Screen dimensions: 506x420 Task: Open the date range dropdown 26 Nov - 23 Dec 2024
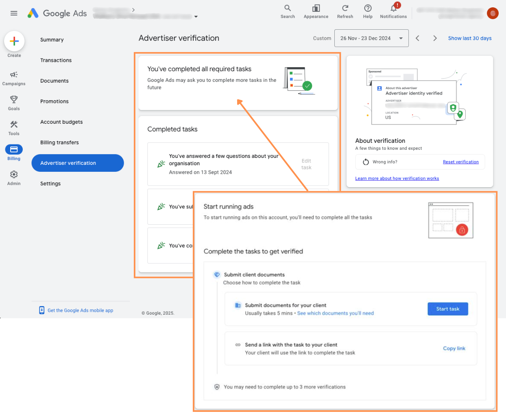pos(371,38)
